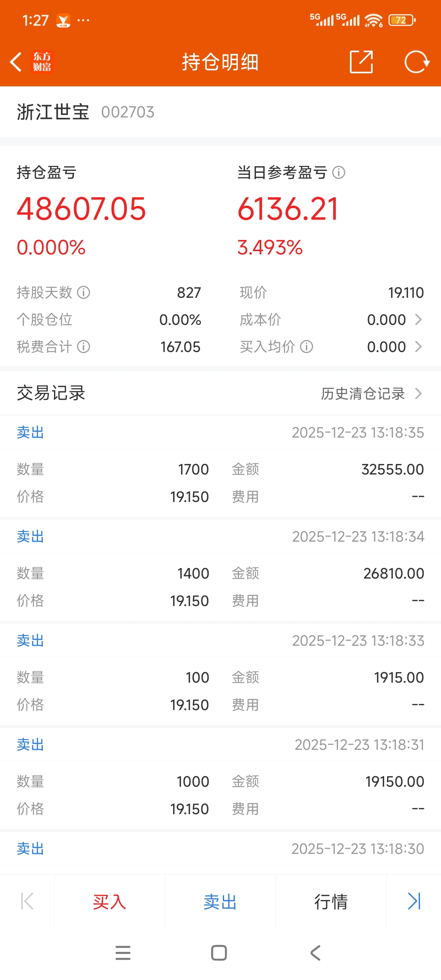Tap Android home navigation button

pyautogui.click(x=219, y=953)
